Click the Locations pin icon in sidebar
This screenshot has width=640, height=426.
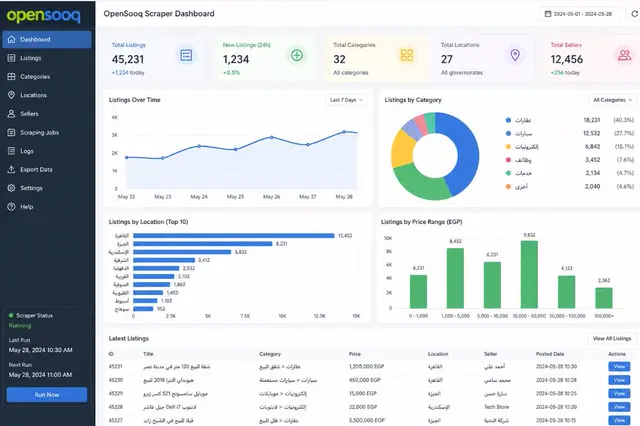coord(11,95)
